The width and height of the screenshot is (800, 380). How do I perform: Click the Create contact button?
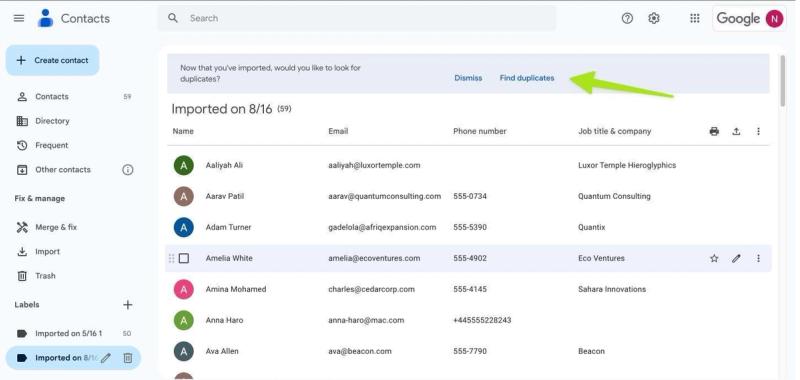53,60
